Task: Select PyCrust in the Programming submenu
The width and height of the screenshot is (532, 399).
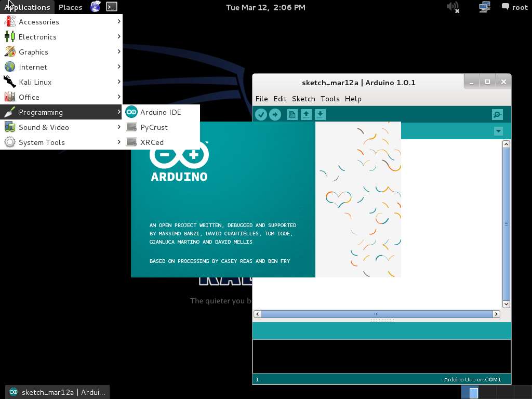Action: pyautogui.click(x=154, y=127)
